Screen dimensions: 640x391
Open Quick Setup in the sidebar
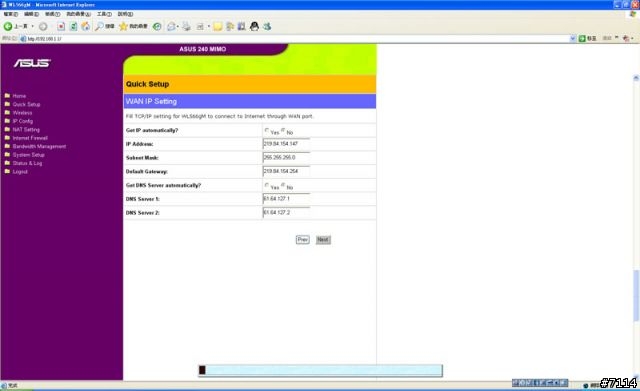coord(27,104)
